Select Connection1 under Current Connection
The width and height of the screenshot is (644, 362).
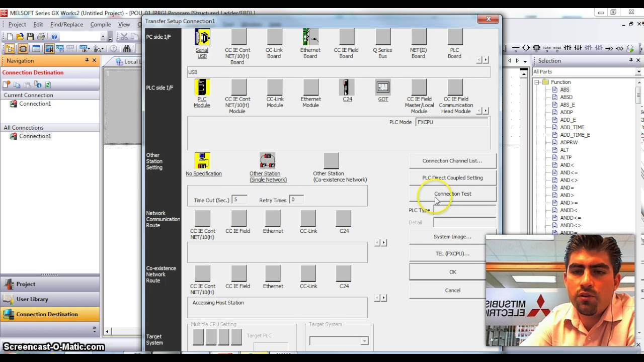click(35, 104)
